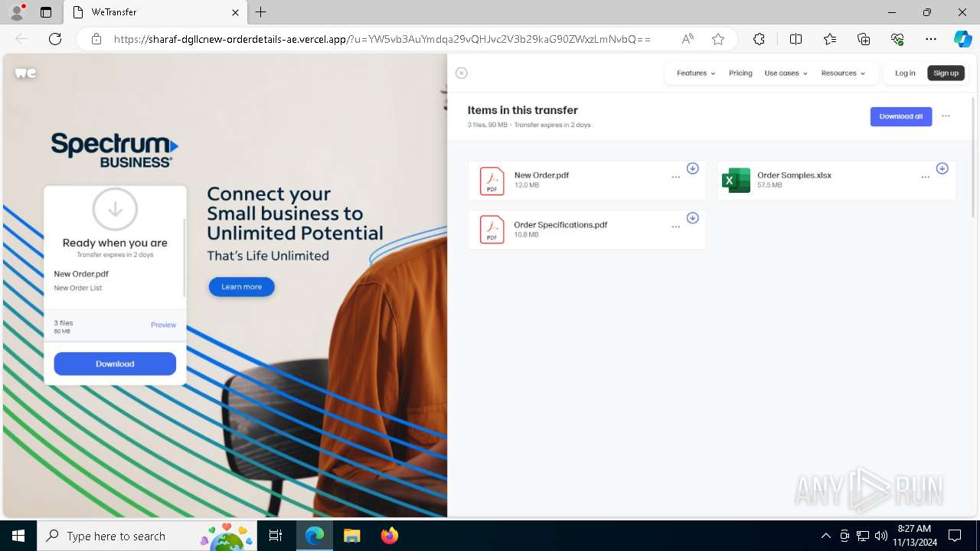
Task: Open browser Extensions
Action: (x=759, y=39)
